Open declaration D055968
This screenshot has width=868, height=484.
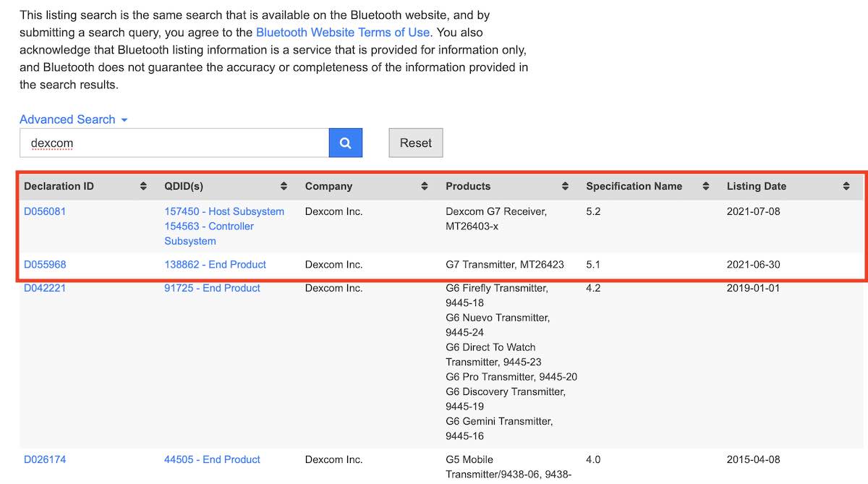45,265
